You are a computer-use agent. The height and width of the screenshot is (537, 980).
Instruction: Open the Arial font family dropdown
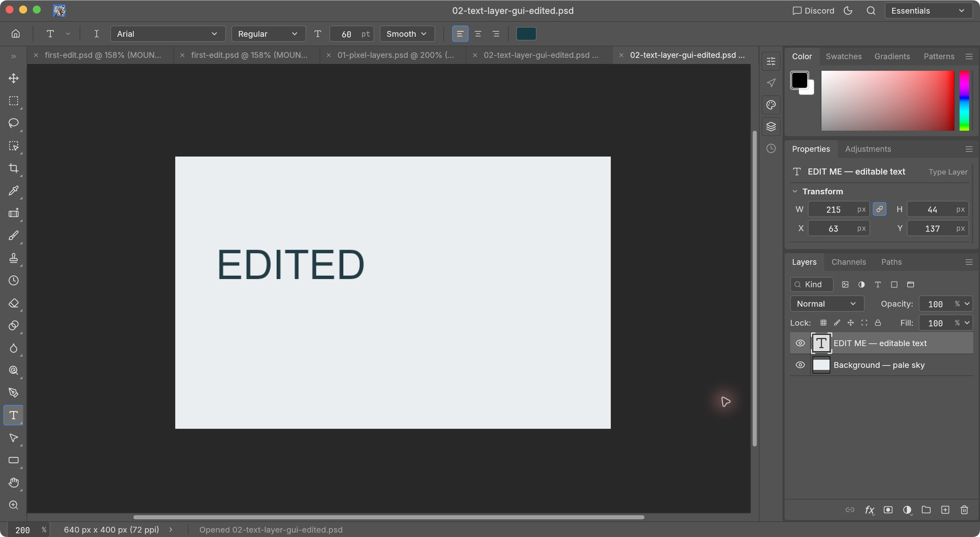pos(168,34)
